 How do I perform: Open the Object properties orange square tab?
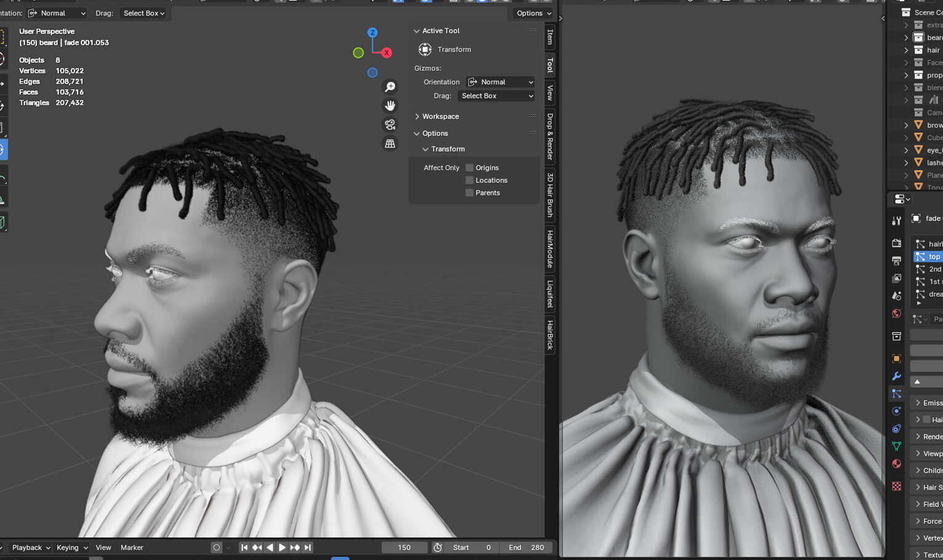click(x=896, y=358)
